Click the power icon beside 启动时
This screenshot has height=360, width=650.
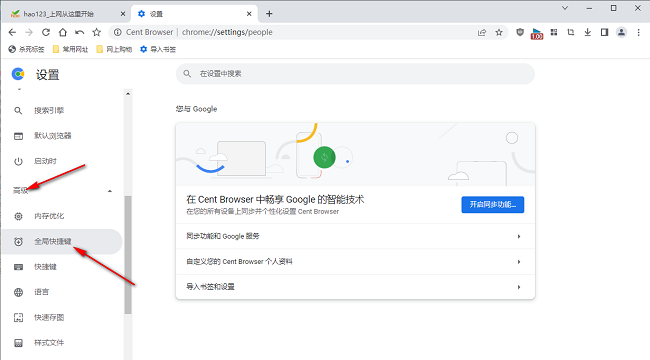18,161
